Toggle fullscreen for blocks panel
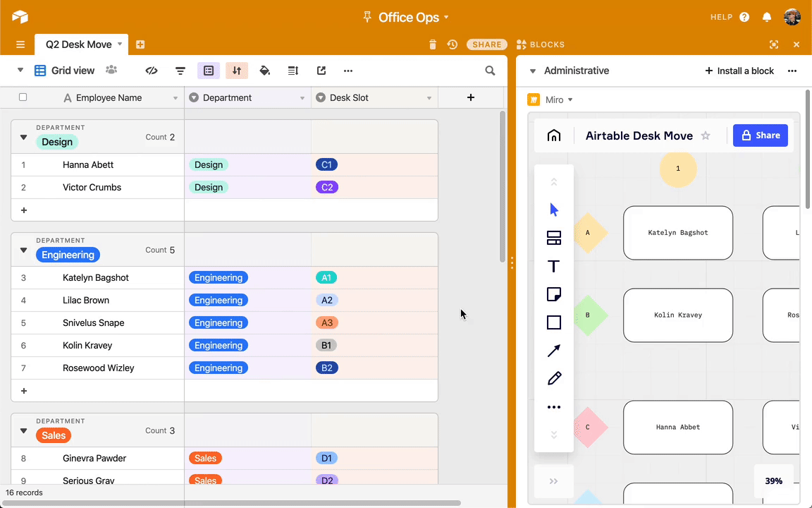812x508 pixels. pos(774,44)
